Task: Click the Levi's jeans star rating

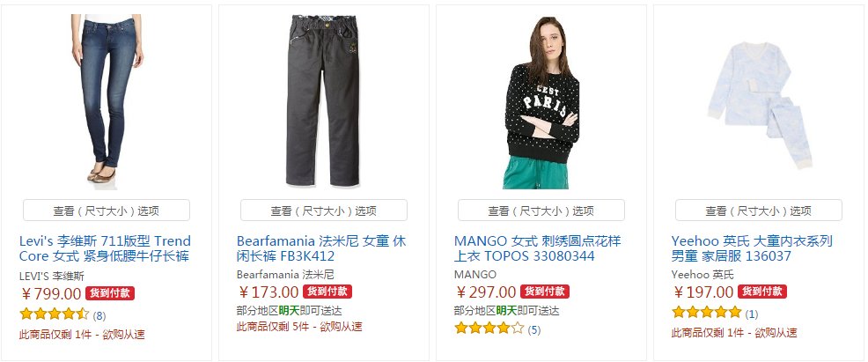Action: point(55,314)
